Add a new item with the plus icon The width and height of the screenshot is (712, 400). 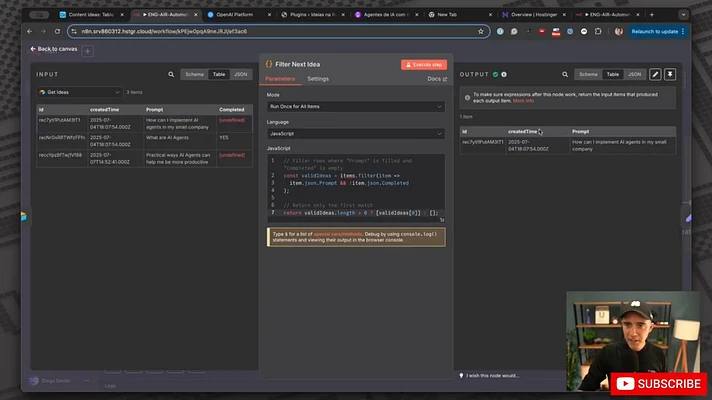point(88,51)
